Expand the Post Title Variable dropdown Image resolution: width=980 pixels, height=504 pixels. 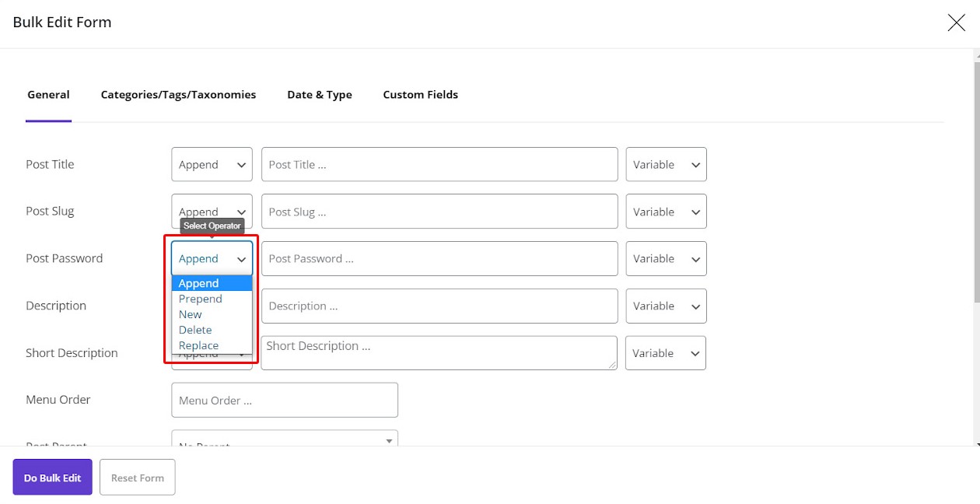[666, 165]
